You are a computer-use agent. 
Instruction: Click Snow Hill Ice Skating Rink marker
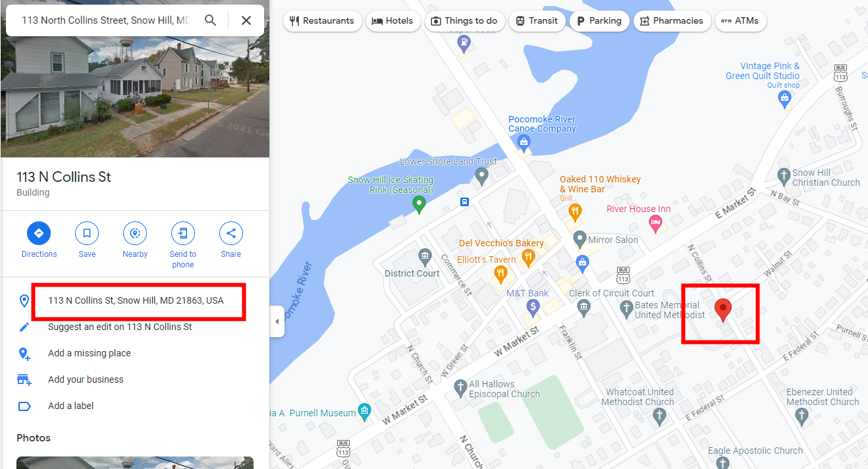pyautogui.click(x=419, y=205)
